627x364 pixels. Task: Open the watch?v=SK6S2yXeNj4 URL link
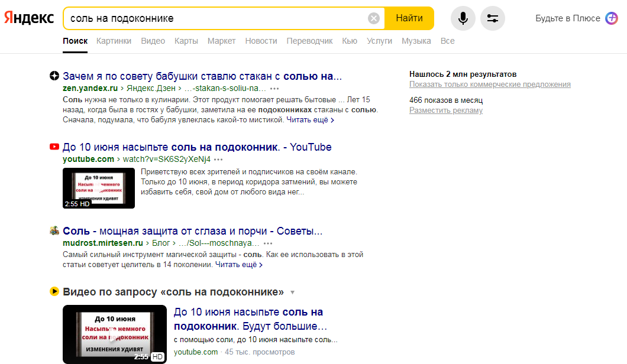coord(166,159)
